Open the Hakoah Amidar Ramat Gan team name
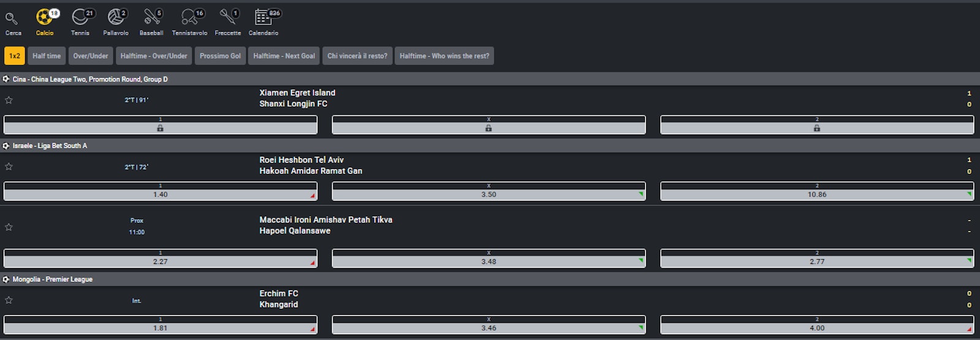 tap(311, 171)
